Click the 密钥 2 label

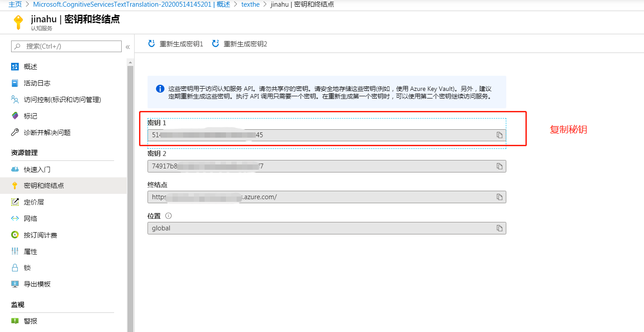point(157,154)
